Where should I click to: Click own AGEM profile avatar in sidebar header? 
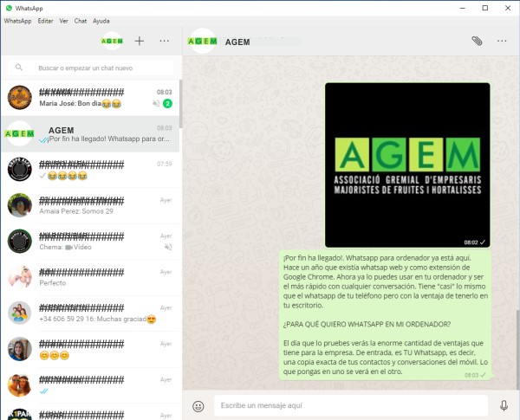112,41
